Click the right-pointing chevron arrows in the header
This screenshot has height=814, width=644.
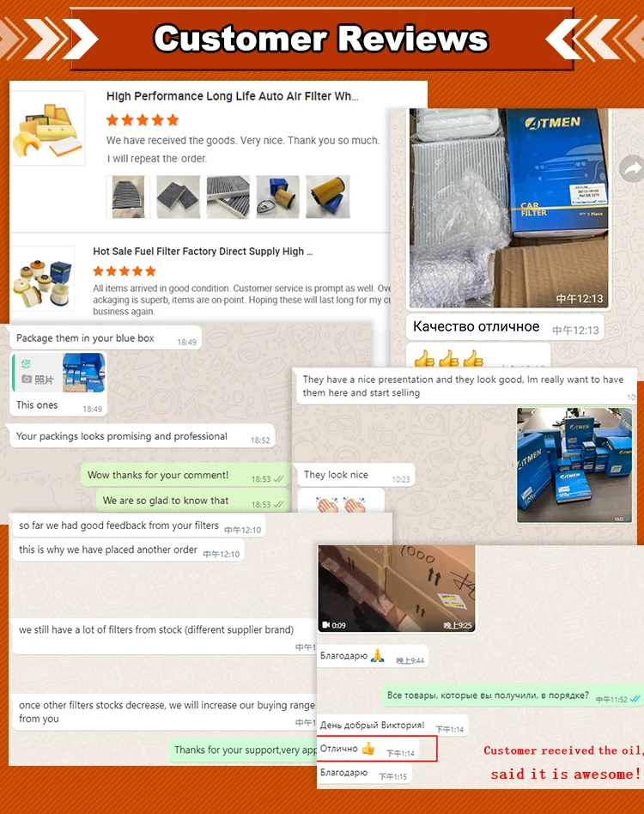[49, 39]
